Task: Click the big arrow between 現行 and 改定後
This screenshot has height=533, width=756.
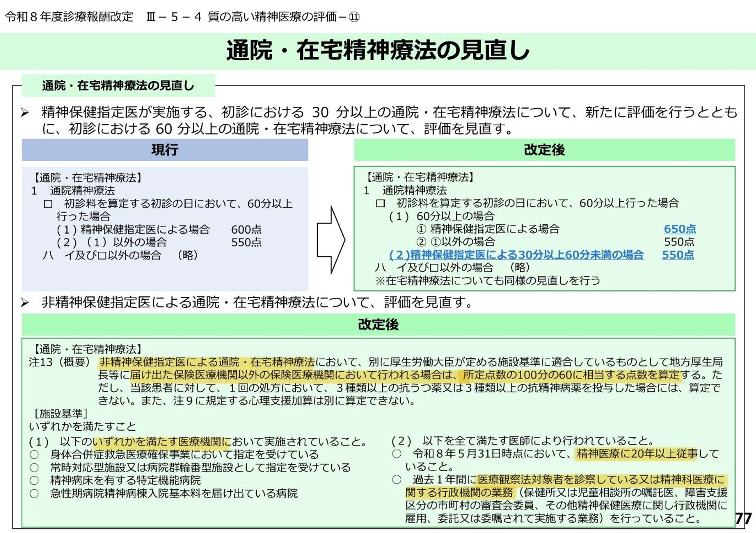Action: click(331, 240)
